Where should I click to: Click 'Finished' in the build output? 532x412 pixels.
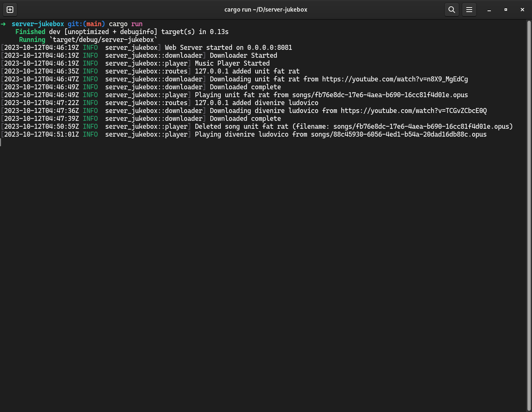coord(30,32)
